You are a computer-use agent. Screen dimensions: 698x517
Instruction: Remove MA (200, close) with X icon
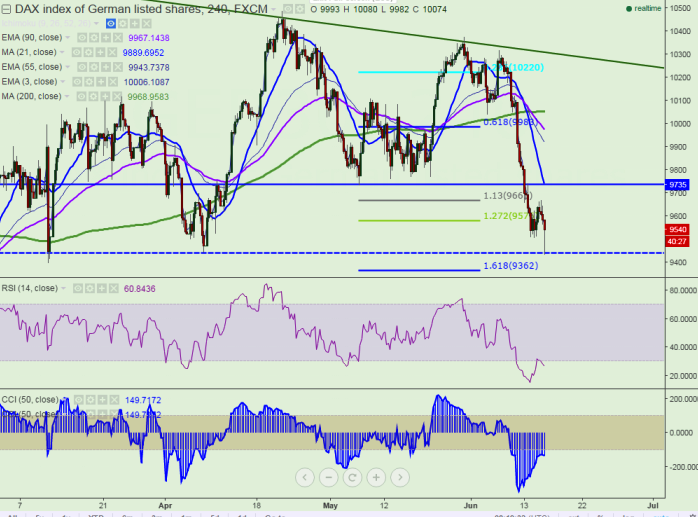pos(117,97)
